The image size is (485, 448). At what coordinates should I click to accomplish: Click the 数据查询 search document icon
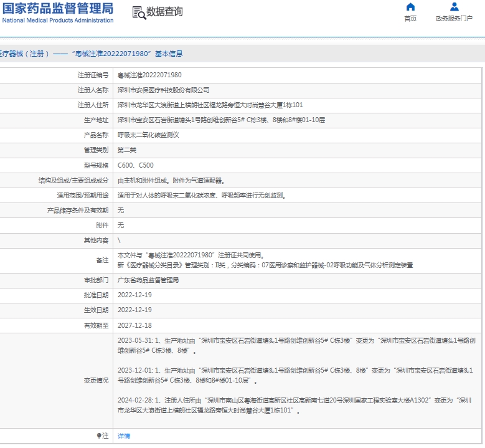[139, 13]
